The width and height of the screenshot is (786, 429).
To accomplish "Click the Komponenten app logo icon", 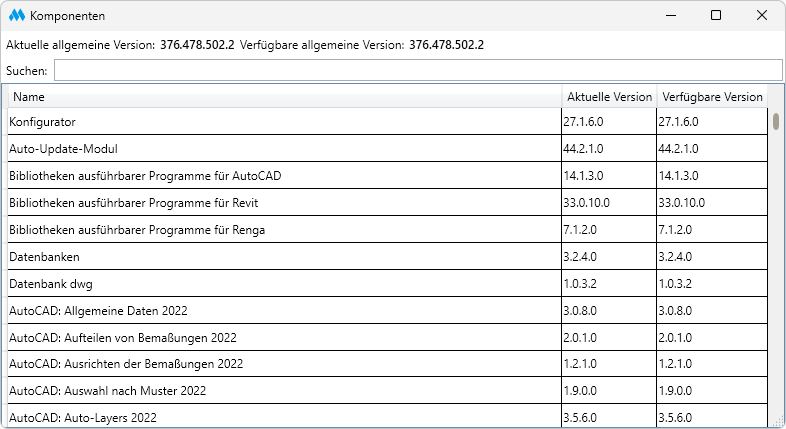I will 16,16.
